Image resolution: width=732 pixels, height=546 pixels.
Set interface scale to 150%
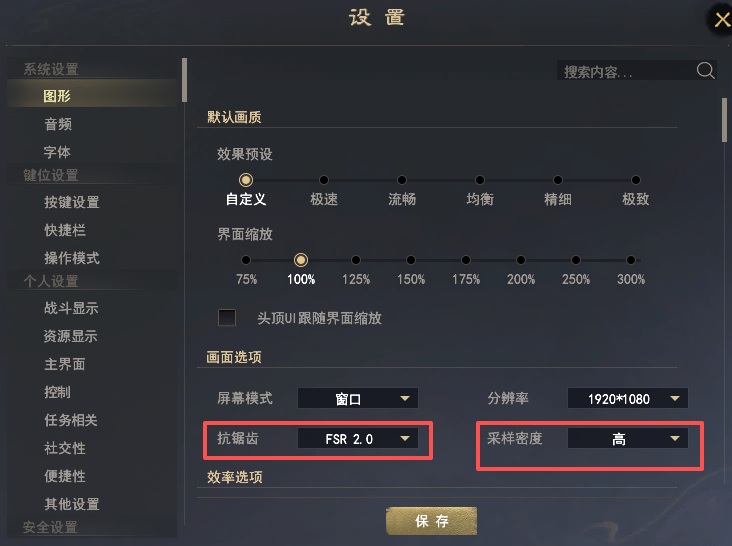click(411, 261)
